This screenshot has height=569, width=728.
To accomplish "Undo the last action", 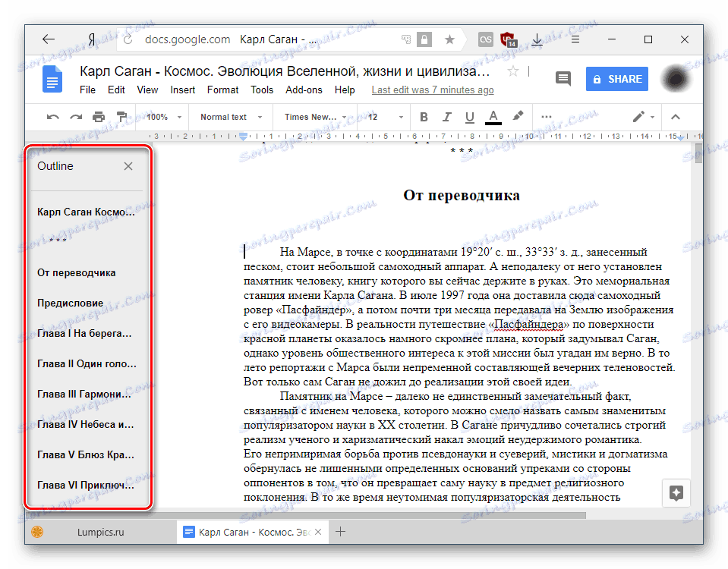I will tap(52, 117).
